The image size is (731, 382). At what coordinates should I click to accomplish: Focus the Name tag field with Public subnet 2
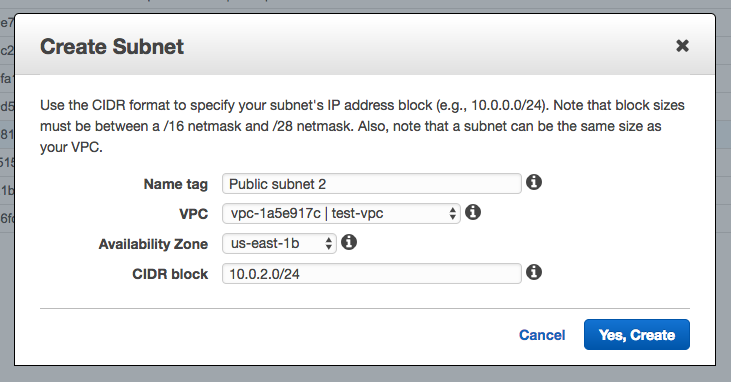coord(372,184)
